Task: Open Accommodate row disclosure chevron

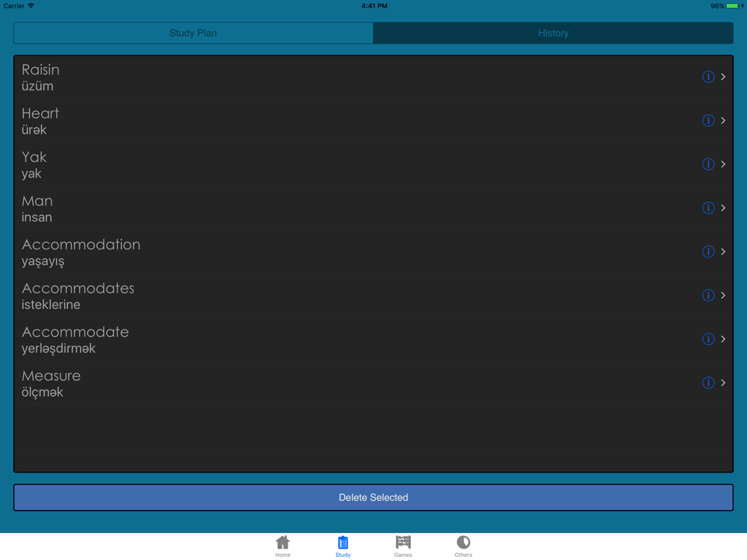Action: [723, 339]
